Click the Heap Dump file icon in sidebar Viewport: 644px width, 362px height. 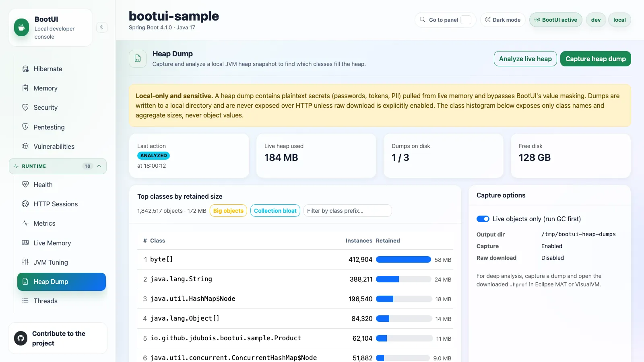click(x=25, y=282)
